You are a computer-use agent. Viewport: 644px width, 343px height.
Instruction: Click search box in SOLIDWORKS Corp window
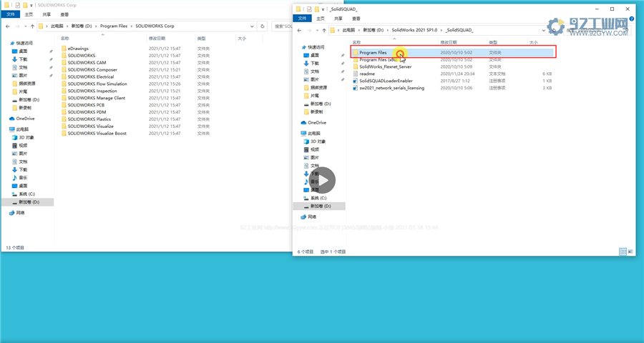[x=281, y=26]
